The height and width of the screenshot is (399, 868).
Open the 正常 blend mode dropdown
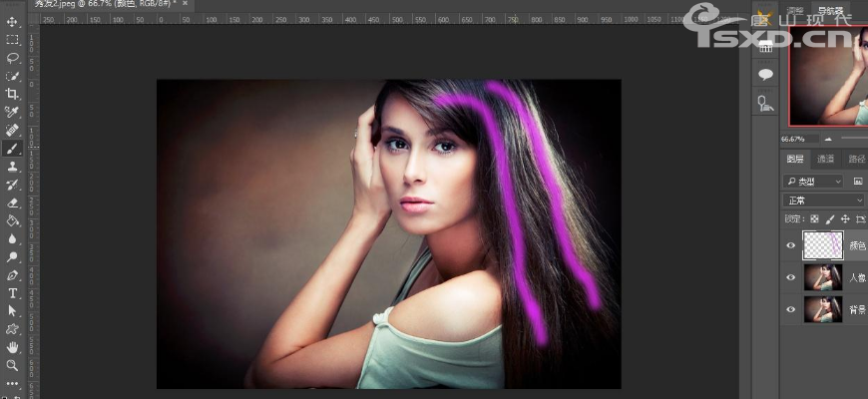(824, 200)
